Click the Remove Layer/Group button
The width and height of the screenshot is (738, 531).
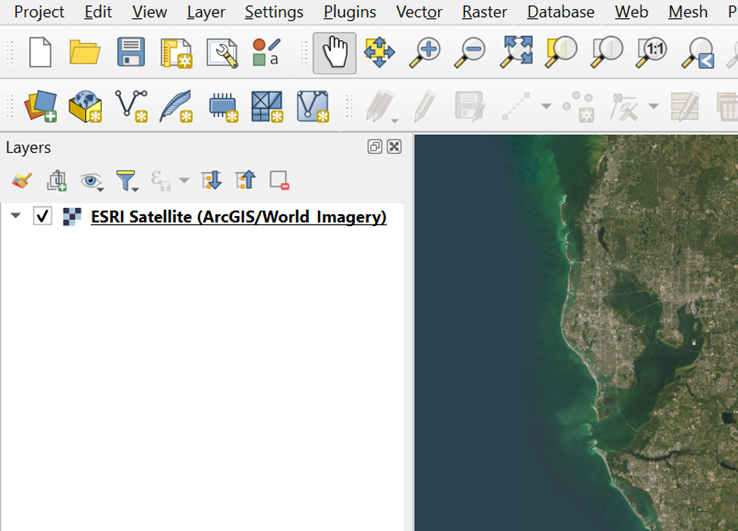tap(279, 181)
